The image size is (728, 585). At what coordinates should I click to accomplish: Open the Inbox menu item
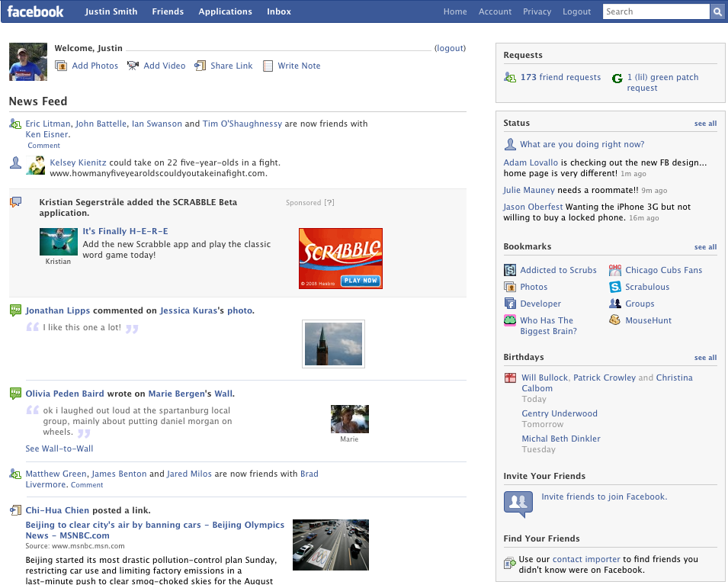(278, 11)
